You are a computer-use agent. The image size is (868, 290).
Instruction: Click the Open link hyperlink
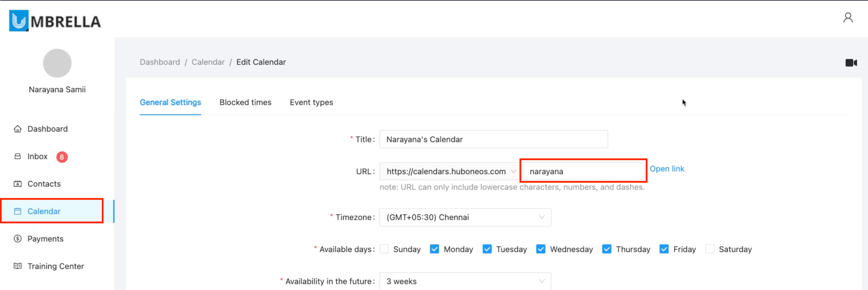click(x=667, y=169)
